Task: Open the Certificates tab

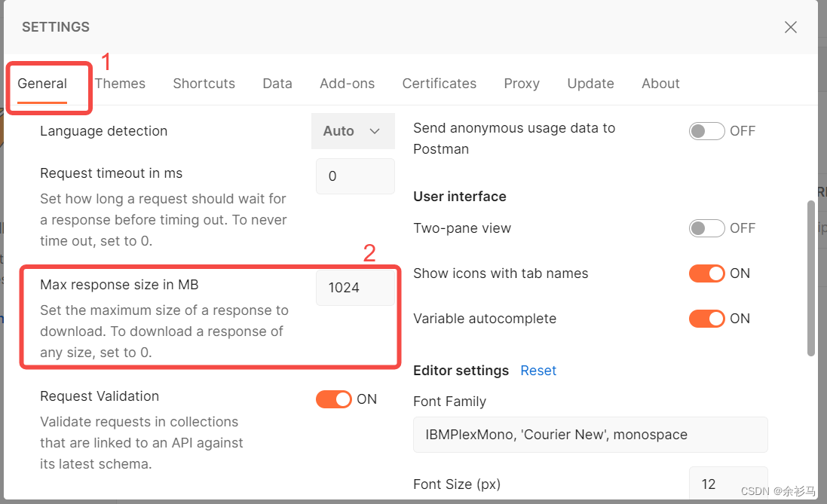Action: point(440,84)
